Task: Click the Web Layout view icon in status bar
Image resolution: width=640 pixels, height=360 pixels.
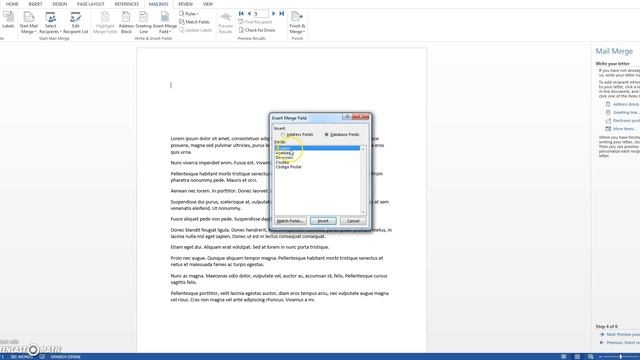Action: pos(591,356)
